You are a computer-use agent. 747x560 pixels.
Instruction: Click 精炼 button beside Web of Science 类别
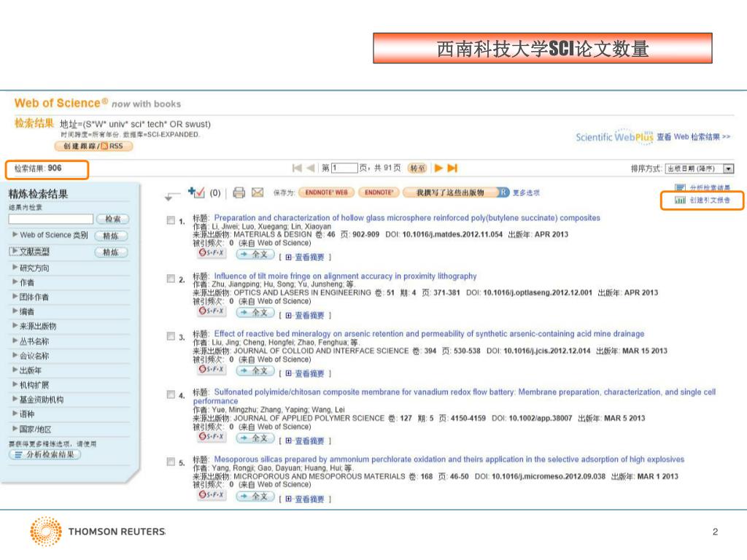[x=111, y=236]
